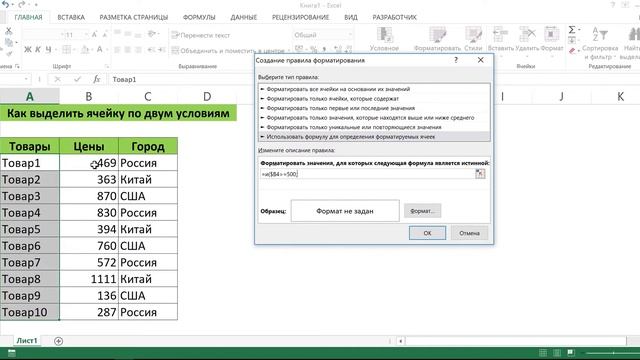Select the cell with price 1111
This screenshot has height=360, width=640.
[x=89, y=279]
